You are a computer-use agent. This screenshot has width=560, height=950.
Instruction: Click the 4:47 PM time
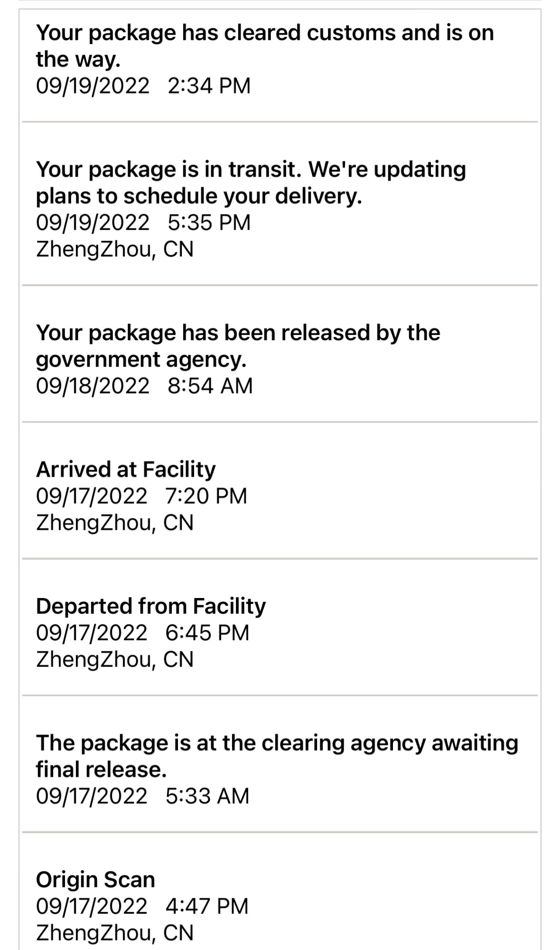pos(207,906)
